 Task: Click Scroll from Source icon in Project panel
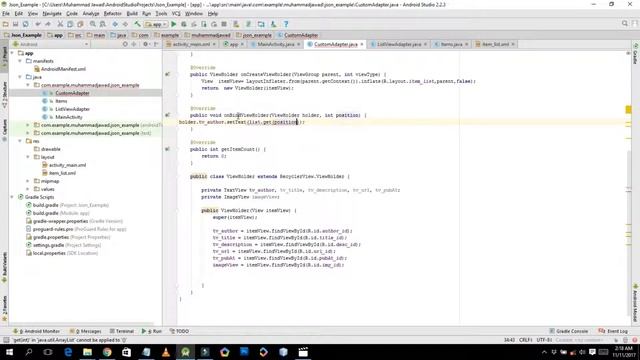(x=125, y=44)
